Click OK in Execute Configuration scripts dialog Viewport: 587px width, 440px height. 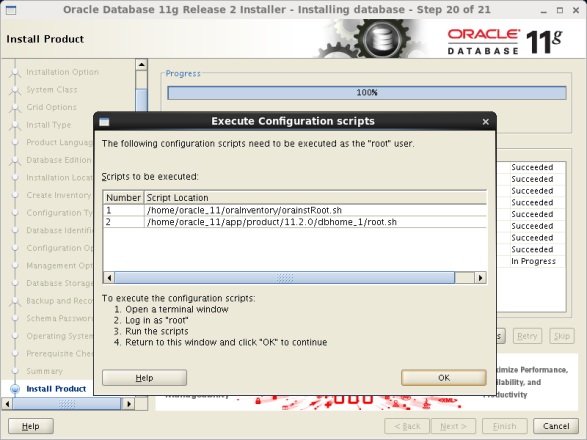coord(444,377)
